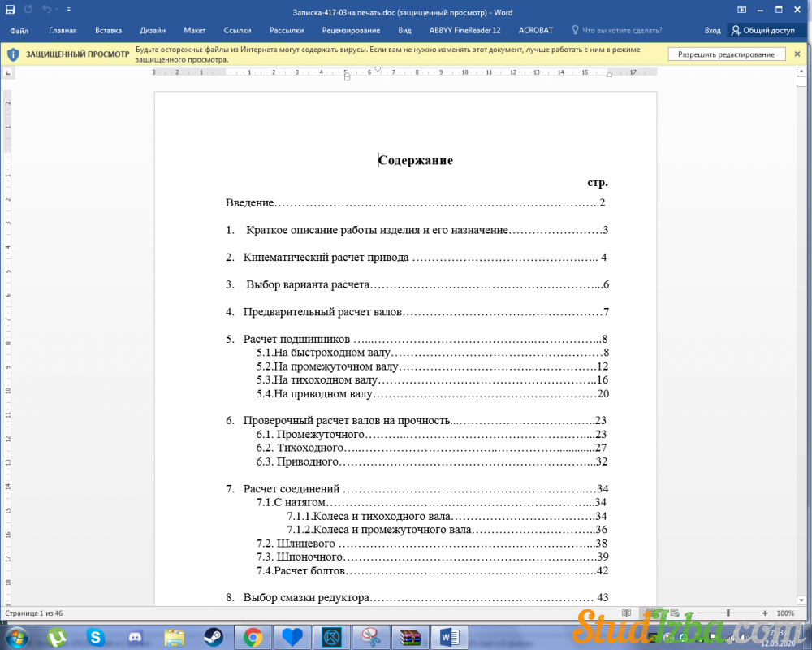The image size is (812, 650).
Task: Open the Файл menu
Action: point(19,31)
